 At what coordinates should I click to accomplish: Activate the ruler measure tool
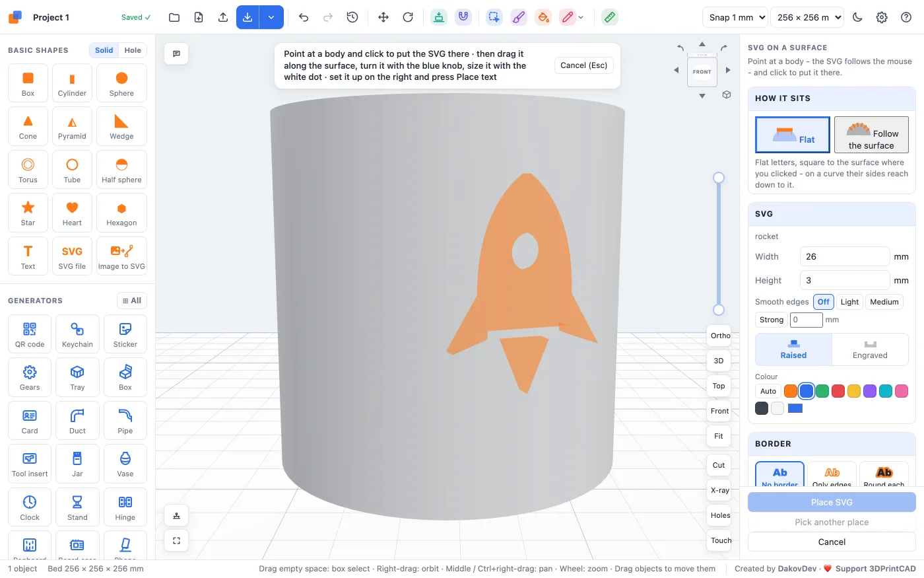tap(610, 17)
